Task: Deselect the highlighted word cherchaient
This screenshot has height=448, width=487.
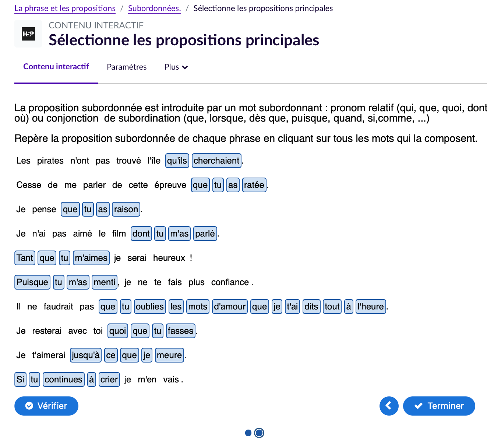Action: (x=216, y=161)
